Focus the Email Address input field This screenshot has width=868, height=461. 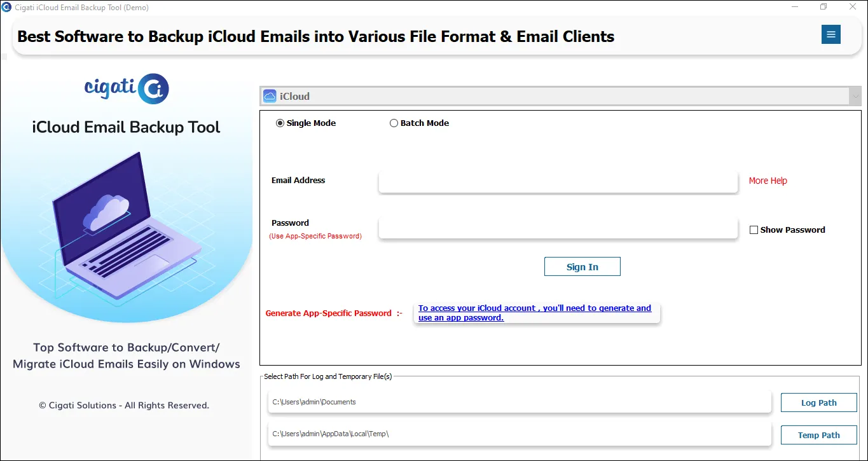coord(558,181)
